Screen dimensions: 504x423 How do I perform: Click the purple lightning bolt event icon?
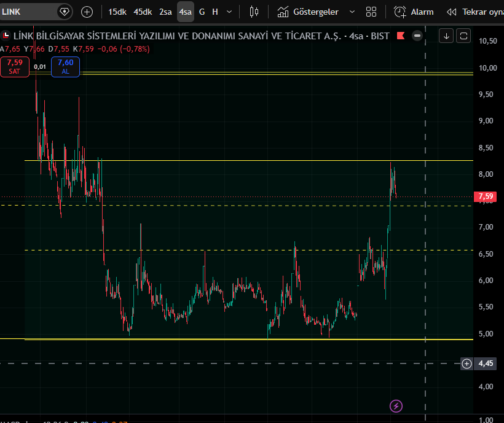click(396, 406)
